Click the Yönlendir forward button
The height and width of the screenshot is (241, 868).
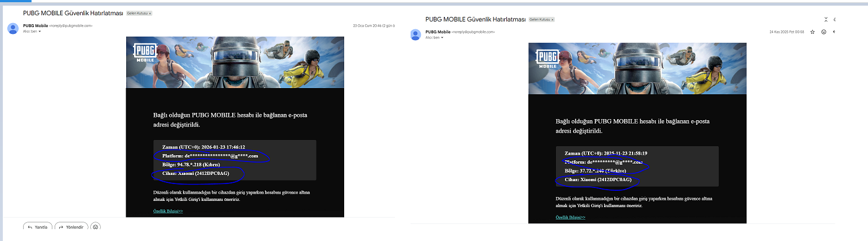[x=71, y=227]
